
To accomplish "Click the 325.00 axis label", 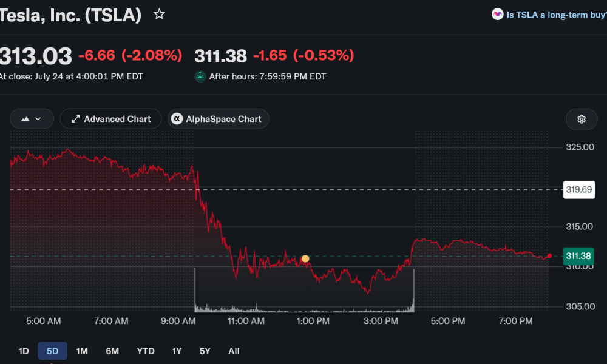I will pos(580,147).
